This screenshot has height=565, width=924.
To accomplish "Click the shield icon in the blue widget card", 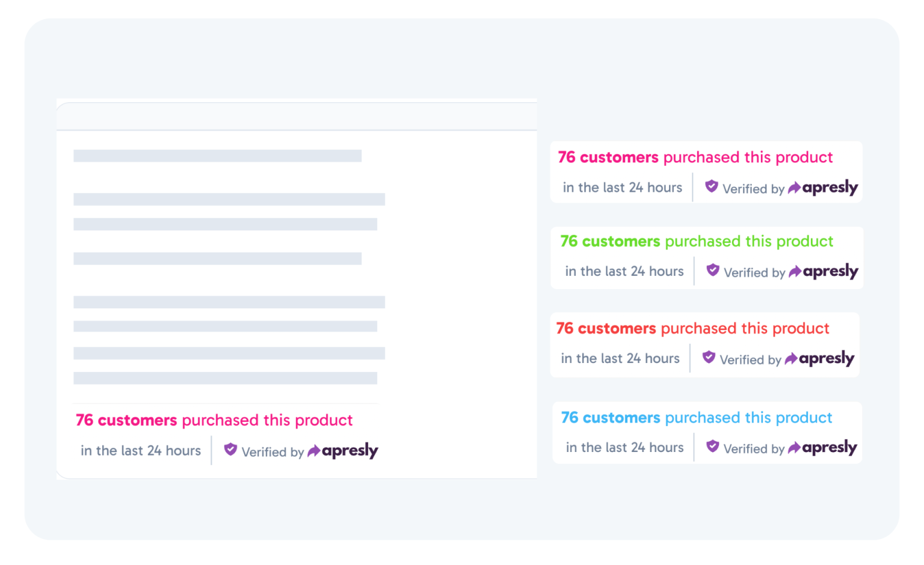I will click(x=712, y=446).
